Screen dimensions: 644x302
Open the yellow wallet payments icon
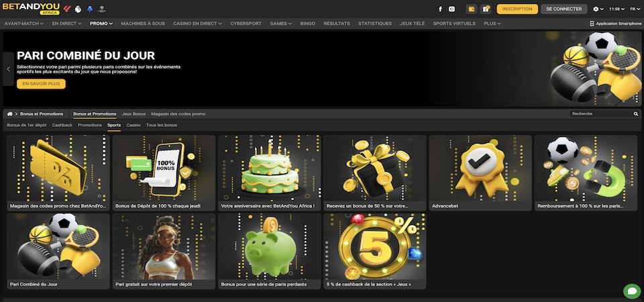coord(472,9)
